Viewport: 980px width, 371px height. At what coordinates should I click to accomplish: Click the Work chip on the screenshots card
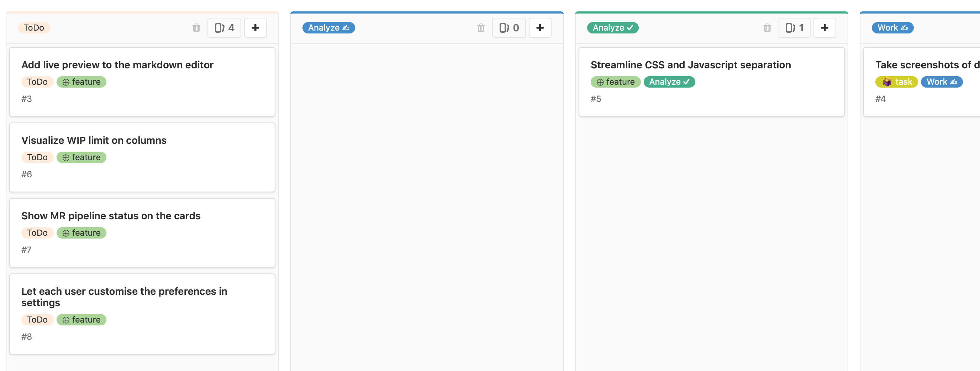[x=942, y=82]
